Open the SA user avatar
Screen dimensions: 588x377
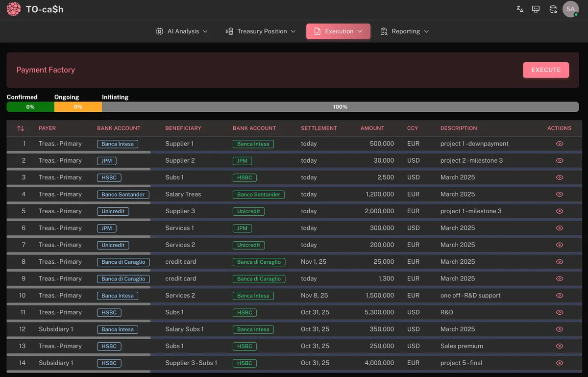[x=570, y=9]
